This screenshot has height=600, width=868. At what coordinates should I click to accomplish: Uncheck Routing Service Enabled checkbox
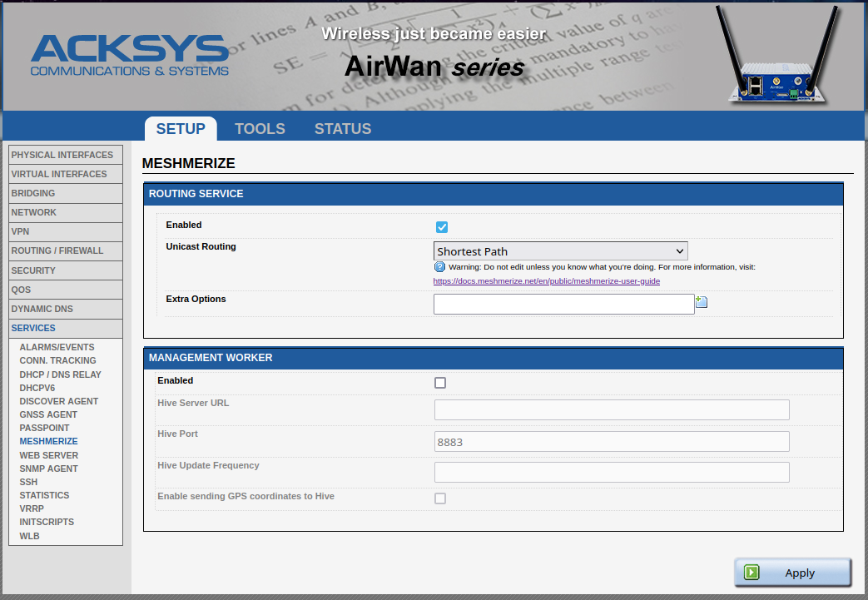point(442,227)
